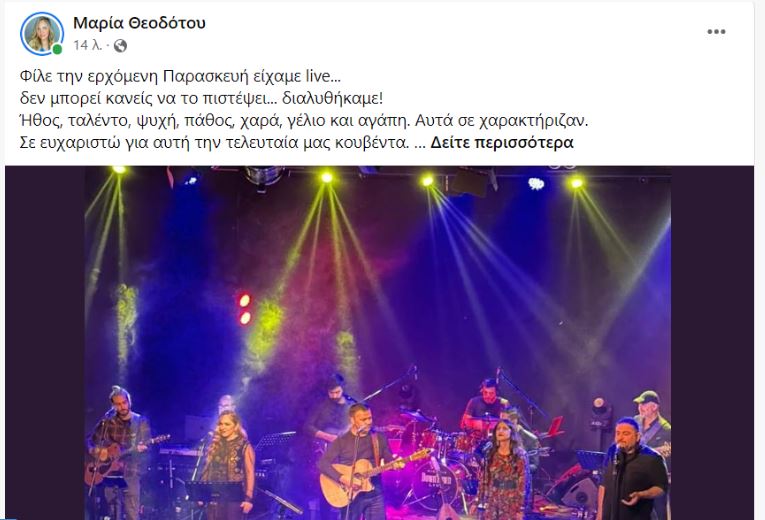Click the green online status dot
This screenshot has height=520, width=765.
pyautogui.click(x=57, y=49)
